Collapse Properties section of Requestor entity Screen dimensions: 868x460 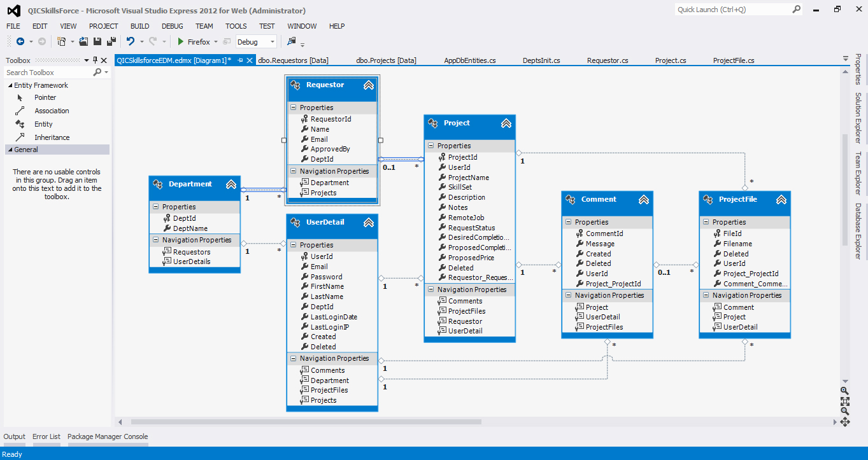tap(294, 108)
